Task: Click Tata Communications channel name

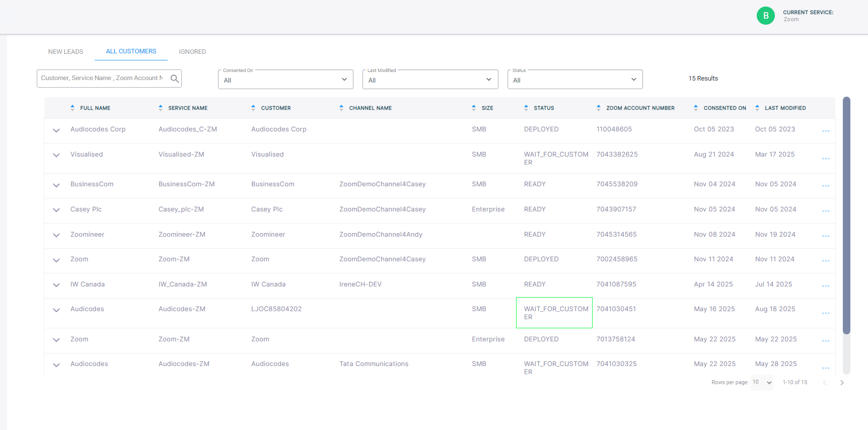Action: click(374, 364)
